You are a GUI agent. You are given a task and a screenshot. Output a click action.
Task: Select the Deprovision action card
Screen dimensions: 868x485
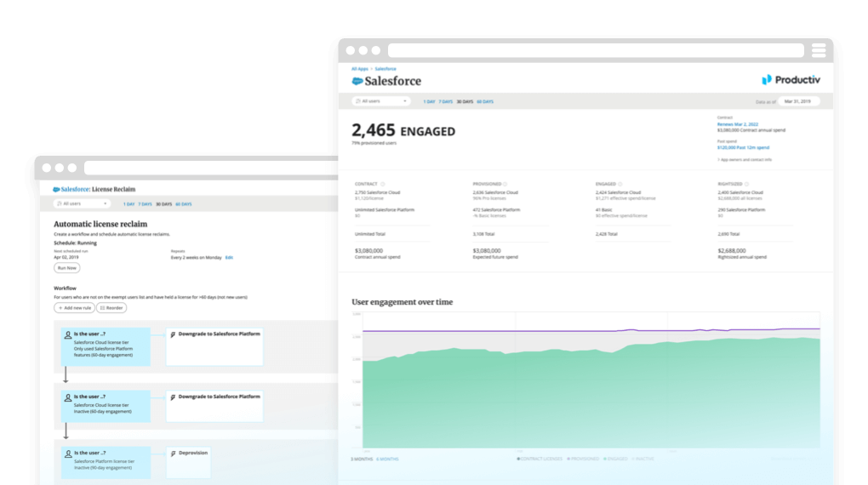pyautogui.click(x=189, y=462)
